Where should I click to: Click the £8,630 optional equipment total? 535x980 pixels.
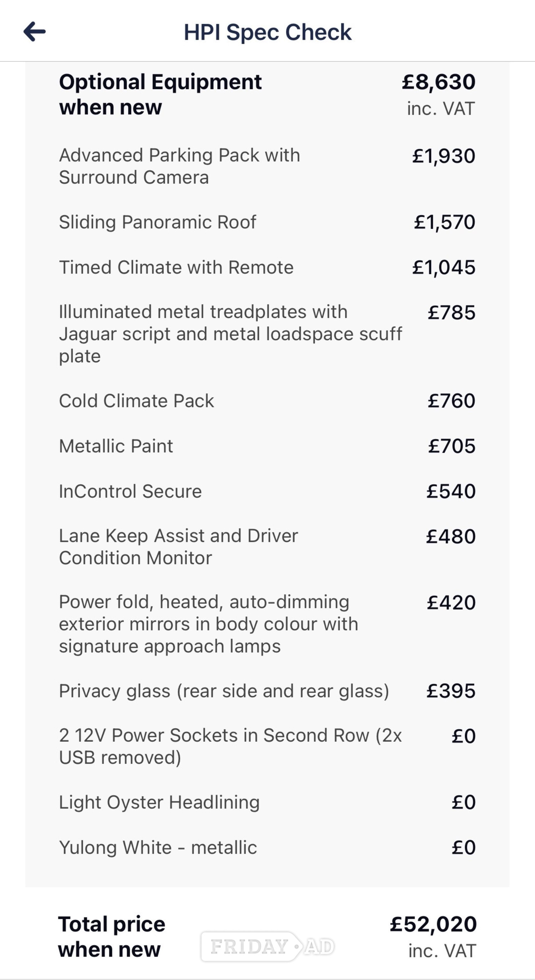(x=439, y=82)
